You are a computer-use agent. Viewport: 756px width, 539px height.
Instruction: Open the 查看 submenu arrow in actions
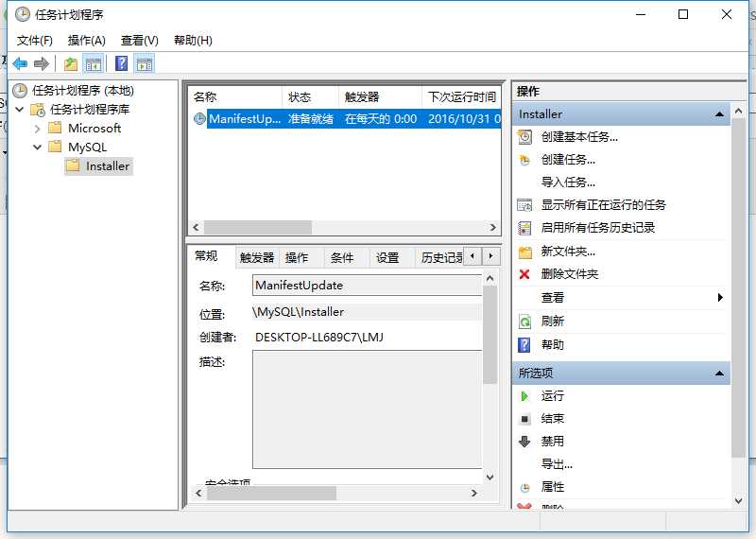[720, 297]
